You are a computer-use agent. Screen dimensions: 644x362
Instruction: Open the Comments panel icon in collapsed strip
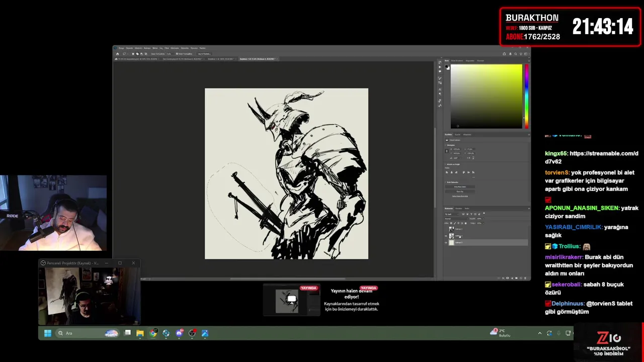440,71
